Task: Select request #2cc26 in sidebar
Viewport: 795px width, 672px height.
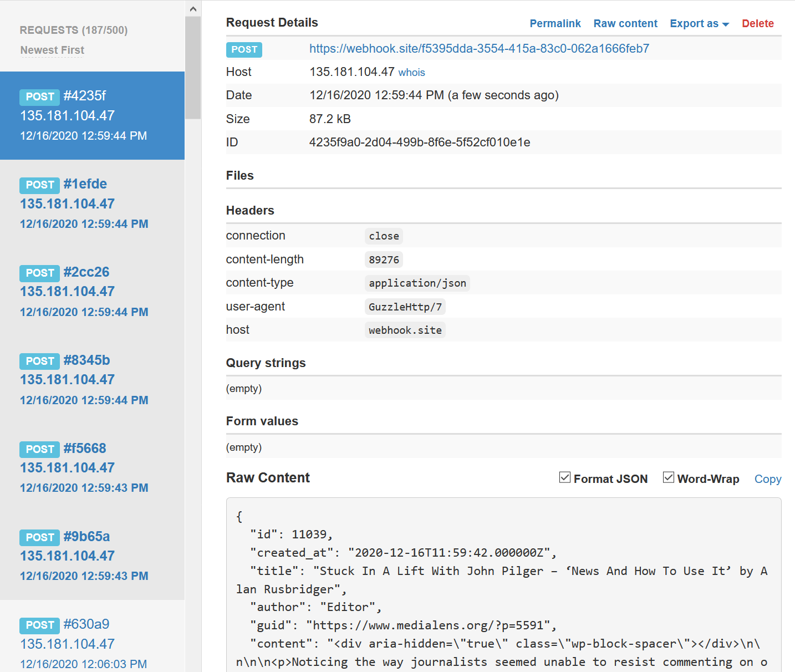Action: (92, 292)
